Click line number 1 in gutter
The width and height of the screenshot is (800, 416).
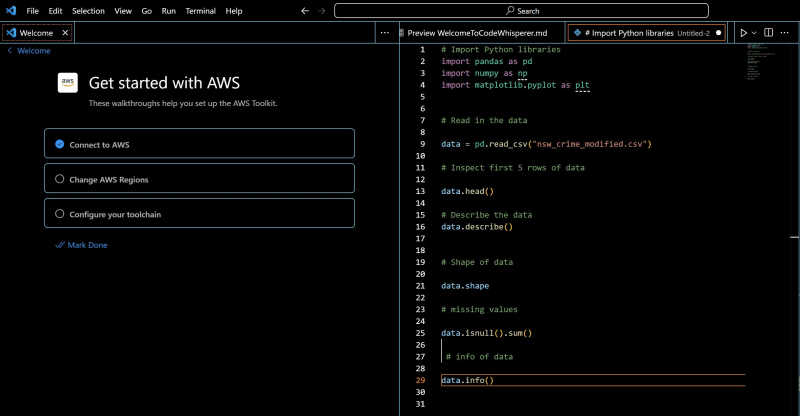[422, 50]
